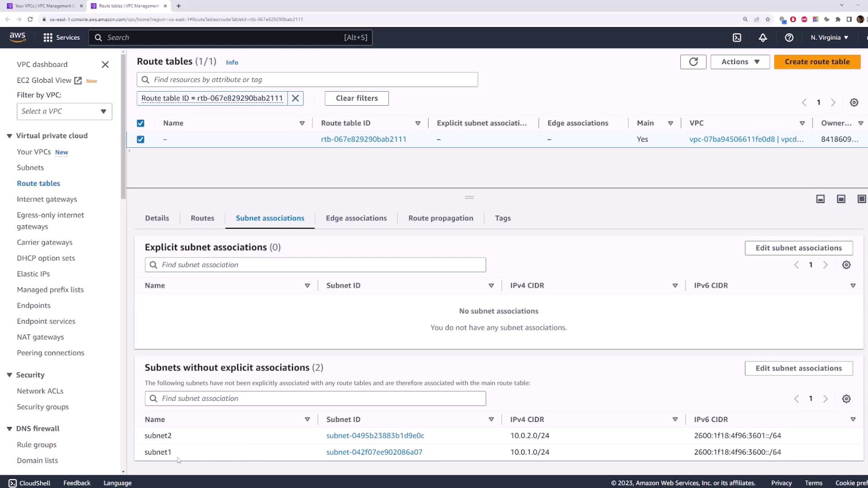Viewport: 868px width, 488px height.
Task: Open the notifications bell icon
Action: (x=763, y=38)
